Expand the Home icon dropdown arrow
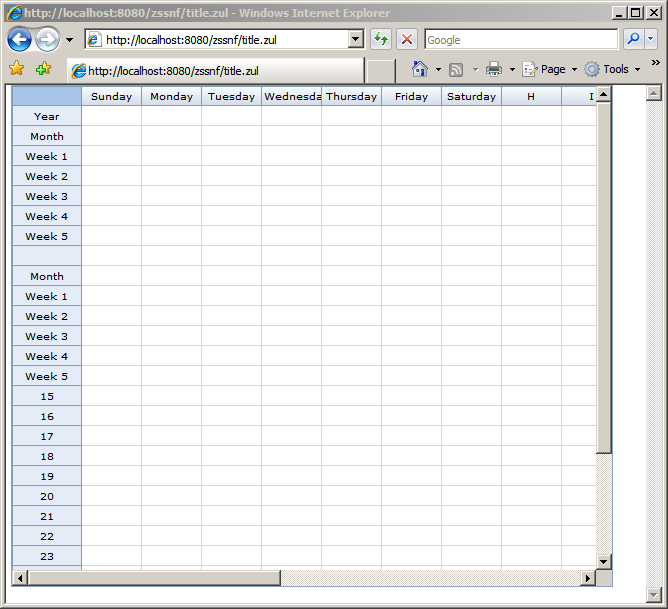Image resolution: width=668 pixels, height=609 pixels. pos(438,69)
